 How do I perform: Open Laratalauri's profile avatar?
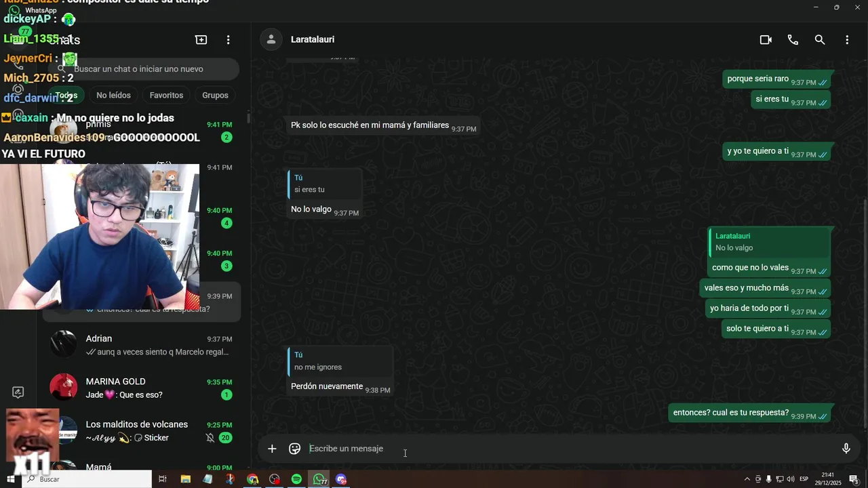[271, 39]
